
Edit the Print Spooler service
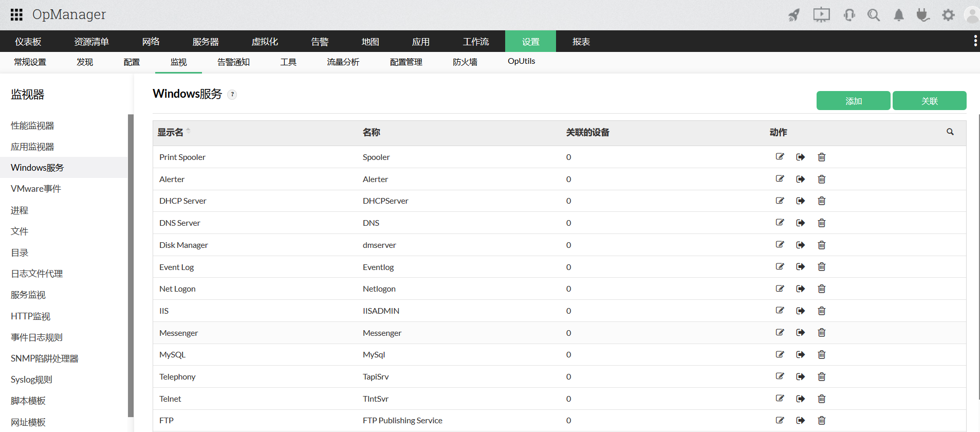(780, 157)
